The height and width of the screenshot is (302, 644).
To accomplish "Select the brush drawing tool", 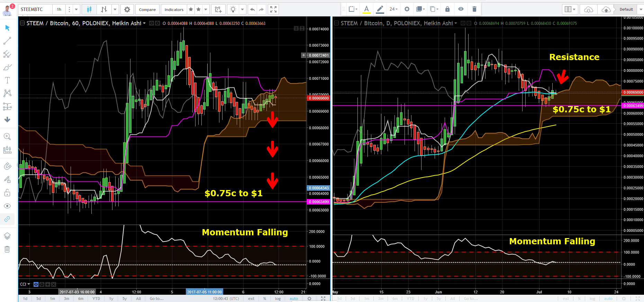I will click(7, 67).
